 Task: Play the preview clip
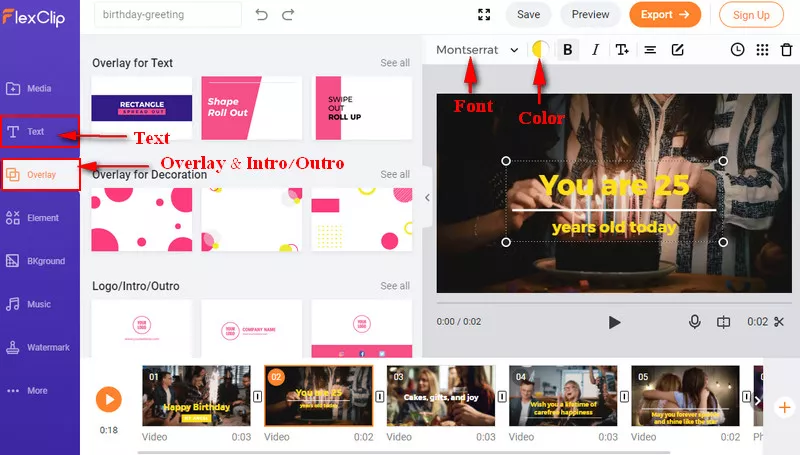pos(614,322)
